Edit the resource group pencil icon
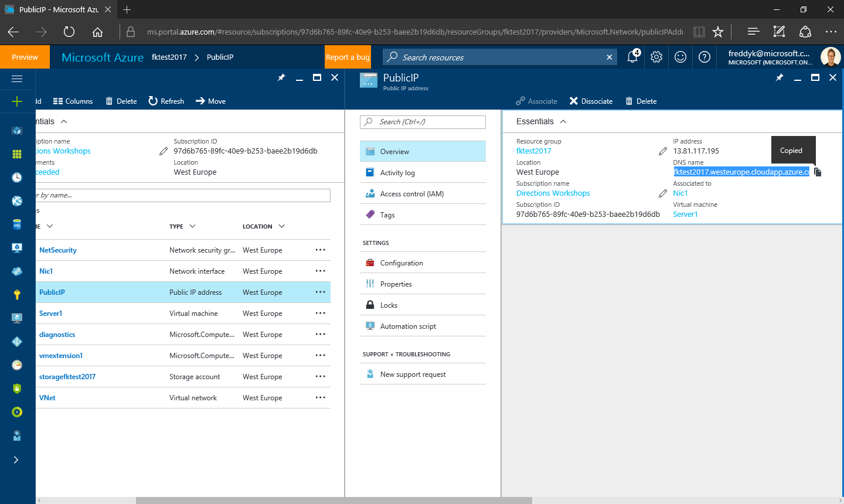This screenshot has height=504, width=844. (x=663, y=151)
